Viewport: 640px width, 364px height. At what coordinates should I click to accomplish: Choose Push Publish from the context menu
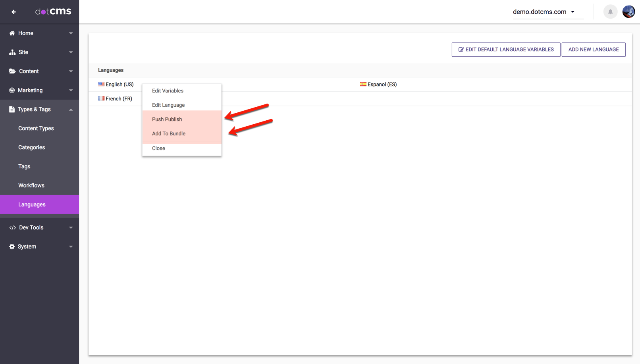167,119
